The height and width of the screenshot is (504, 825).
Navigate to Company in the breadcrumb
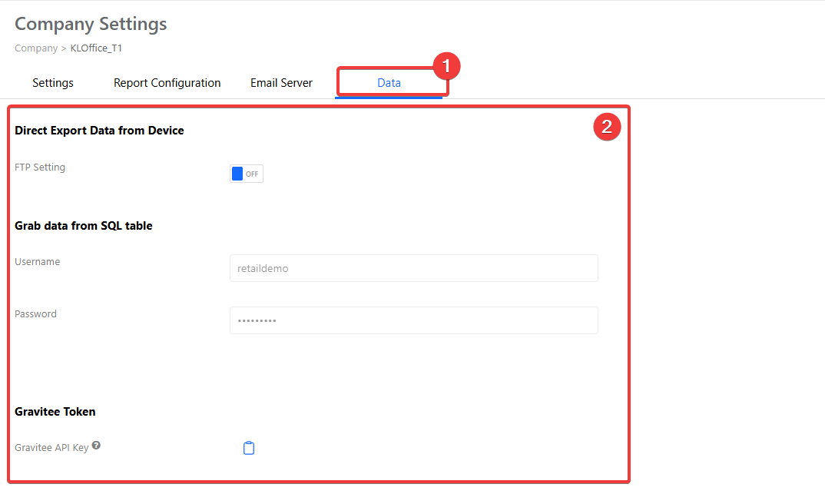(35, 48)
